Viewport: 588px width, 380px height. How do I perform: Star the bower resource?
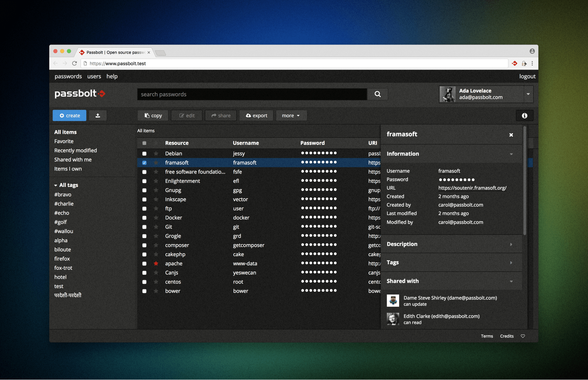click(x=156, y=291)
